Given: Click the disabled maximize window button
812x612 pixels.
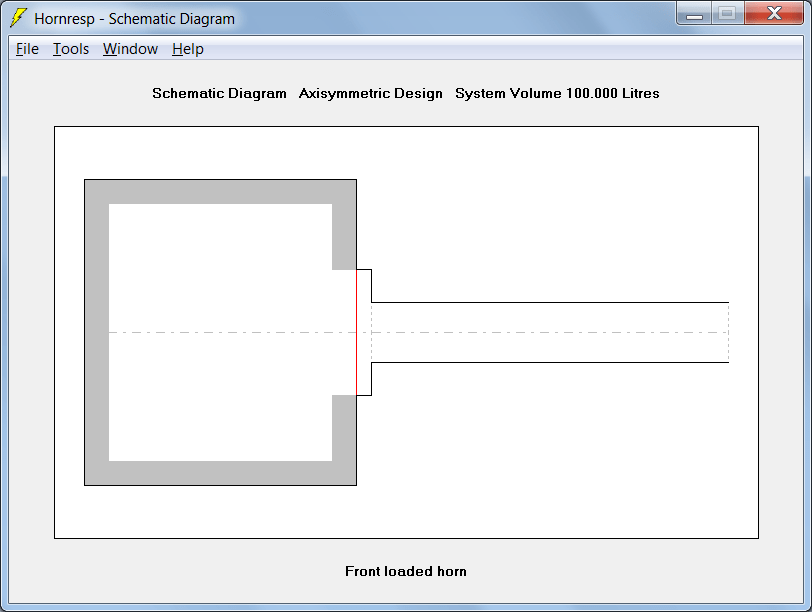Looking at the screenshot, I should point(728,13).
